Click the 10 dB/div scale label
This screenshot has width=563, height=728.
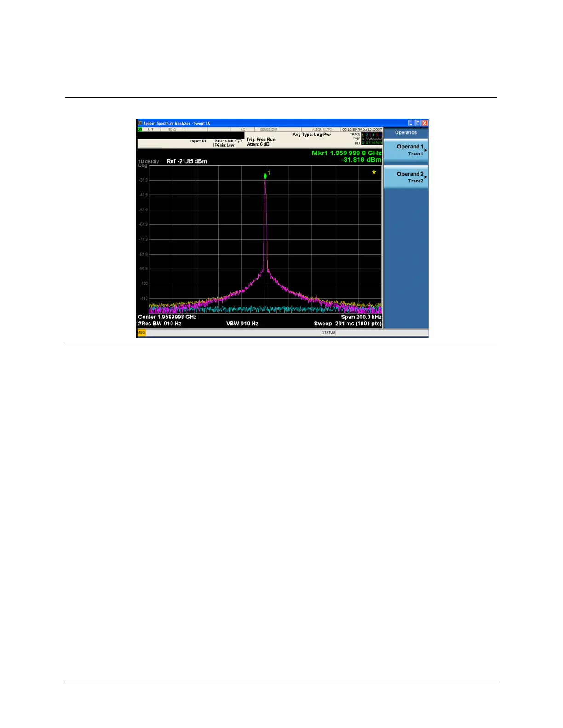[149, 162]
